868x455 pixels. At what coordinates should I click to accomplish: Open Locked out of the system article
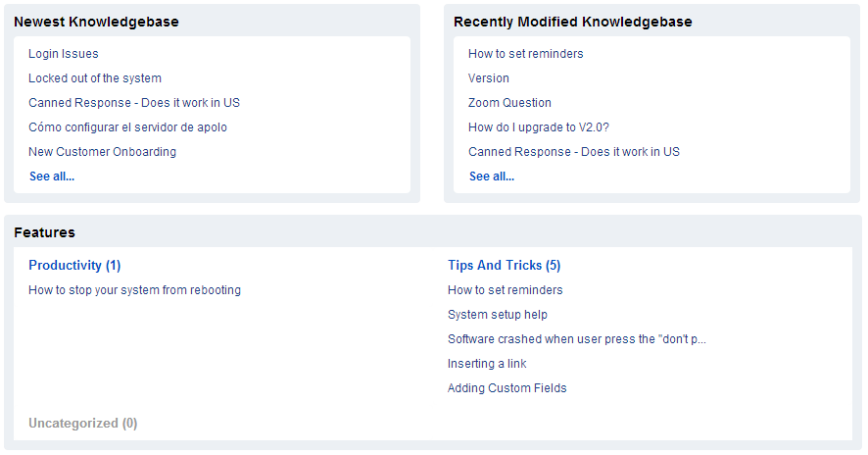click(x=95, y=78)
